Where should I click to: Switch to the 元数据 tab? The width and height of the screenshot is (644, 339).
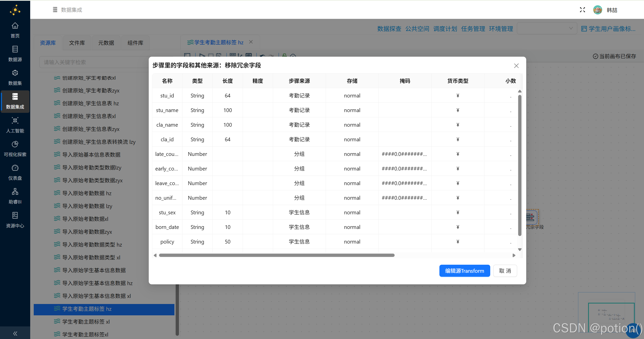click(x=106, y=43)
